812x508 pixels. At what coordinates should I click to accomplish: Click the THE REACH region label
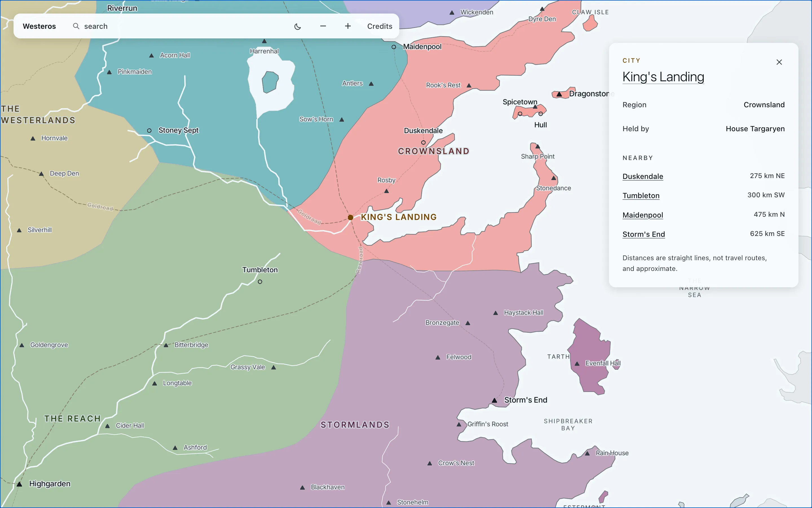tap(72, 419)
